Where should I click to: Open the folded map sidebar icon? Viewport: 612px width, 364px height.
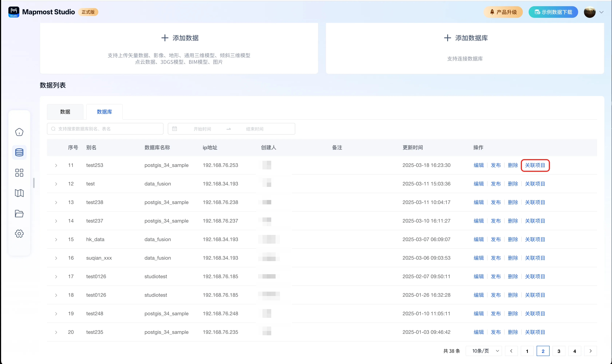click(19, 193)
